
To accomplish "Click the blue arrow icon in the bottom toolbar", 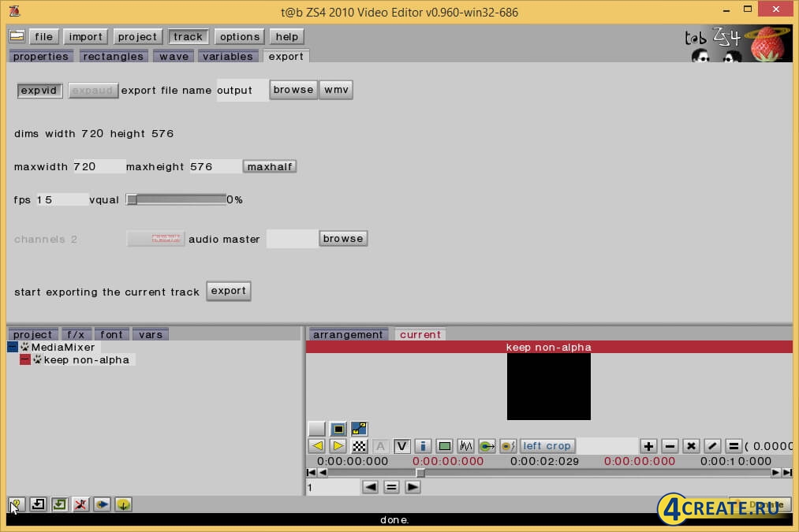I will click(102, 504).
